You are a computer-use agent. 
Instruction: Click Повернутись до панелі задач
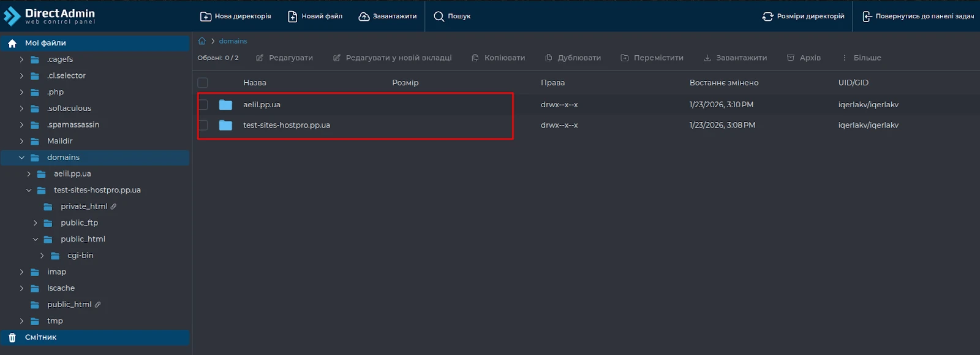[x=918, y=17]
